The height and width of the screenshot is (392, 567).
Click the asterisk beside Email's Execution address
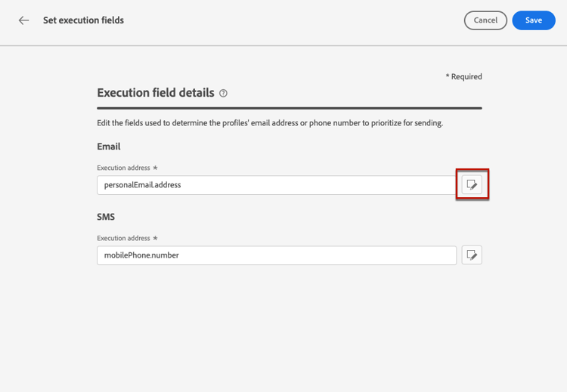(x=155, y=168)
